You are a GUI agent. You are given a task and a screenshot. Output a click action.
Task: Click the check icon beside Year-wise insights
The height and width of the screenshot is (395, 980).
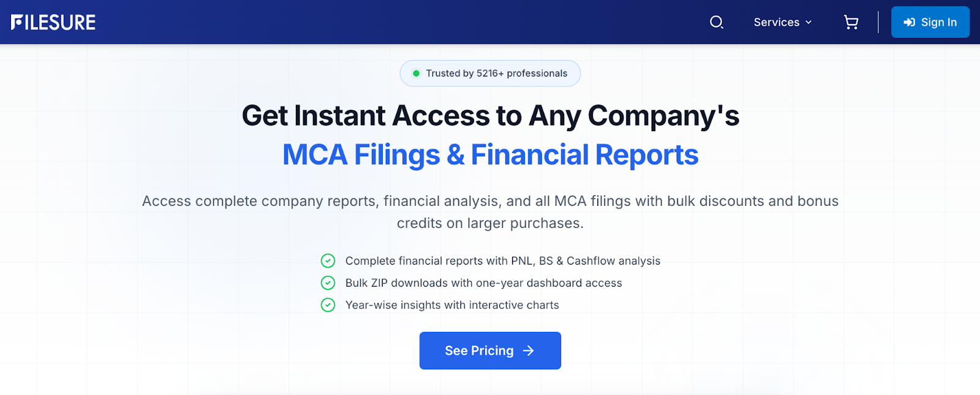click(x=328, y=305)
